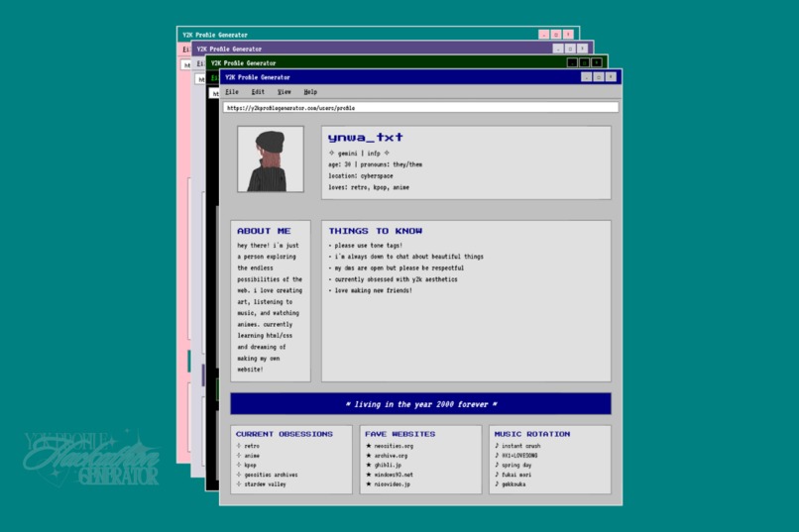The image size is (799, 532).
Task: Click the profile avatar picture with beanie
Action: pos(271,160)
